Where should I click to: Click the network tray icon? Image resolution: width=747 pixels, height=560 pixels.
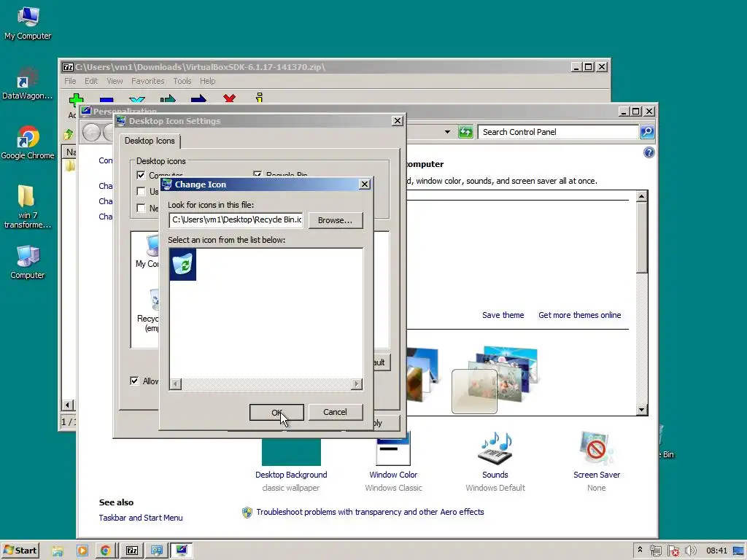(x=656, y=551)
